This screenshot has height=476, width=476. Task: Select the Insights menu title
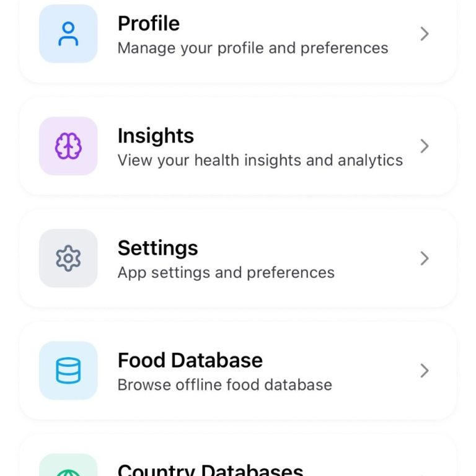(x=156, y=136)
